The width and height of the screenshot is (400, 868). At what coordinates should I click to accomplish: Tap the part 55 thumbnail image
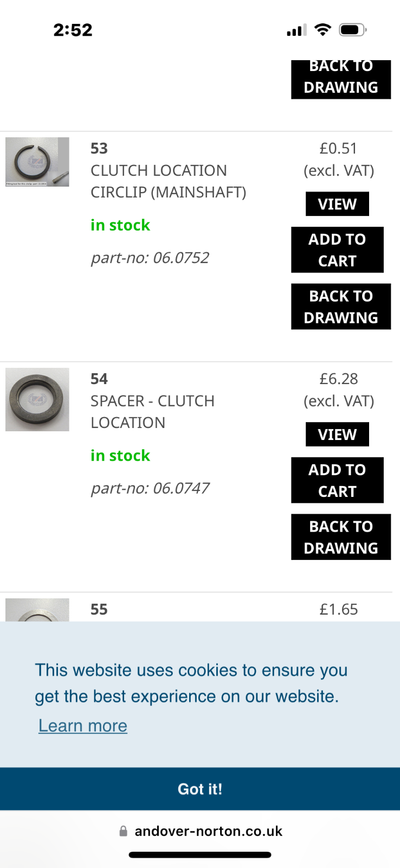[37, 610]
